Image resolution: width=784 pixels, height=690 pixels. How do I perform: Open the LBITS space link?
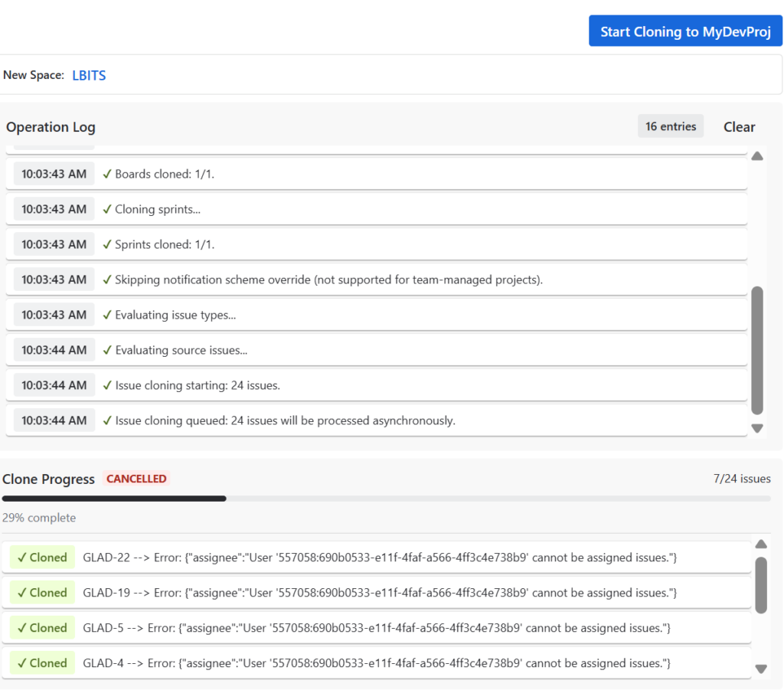[x=89, y=75]
